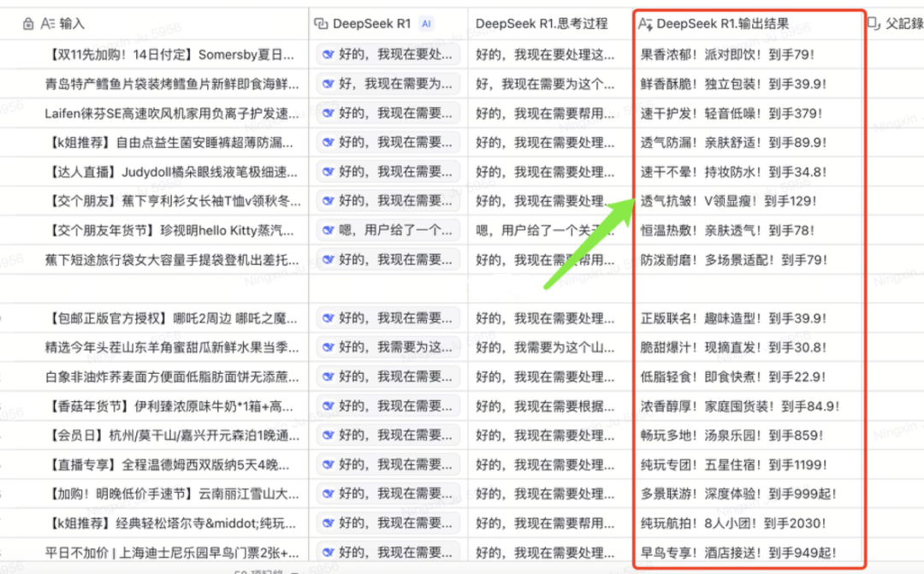Open the 嗯，用户给了一个 DeepSeek R1 chip
This screenshot has width=924, height=574.
(388, 230)
